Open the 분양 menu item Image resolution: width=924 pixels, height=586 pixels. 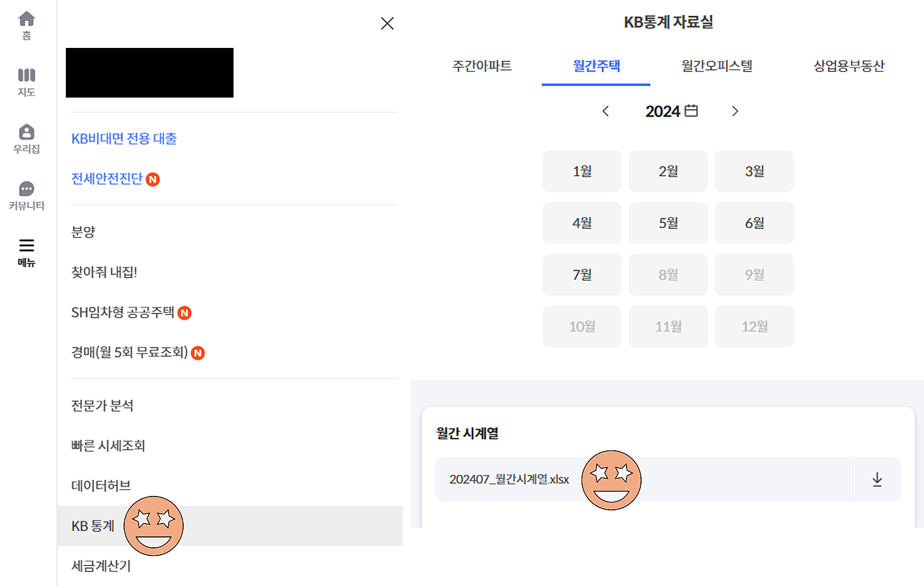point(83,232)
